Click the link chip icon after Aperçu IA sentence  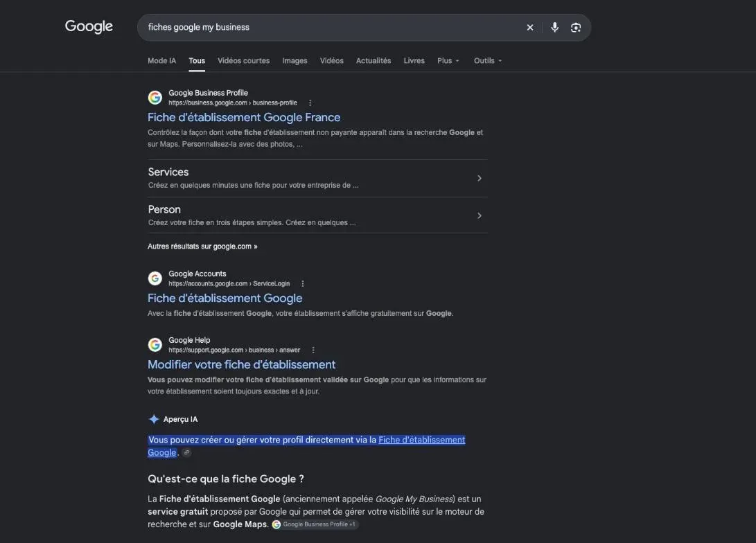click(x=186, y=452)
